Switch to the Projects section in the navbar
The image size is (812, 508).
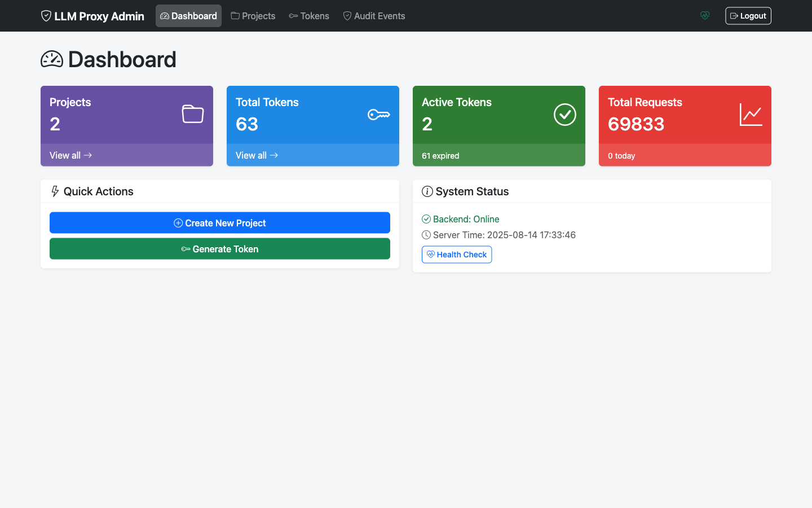coord(253,16)
